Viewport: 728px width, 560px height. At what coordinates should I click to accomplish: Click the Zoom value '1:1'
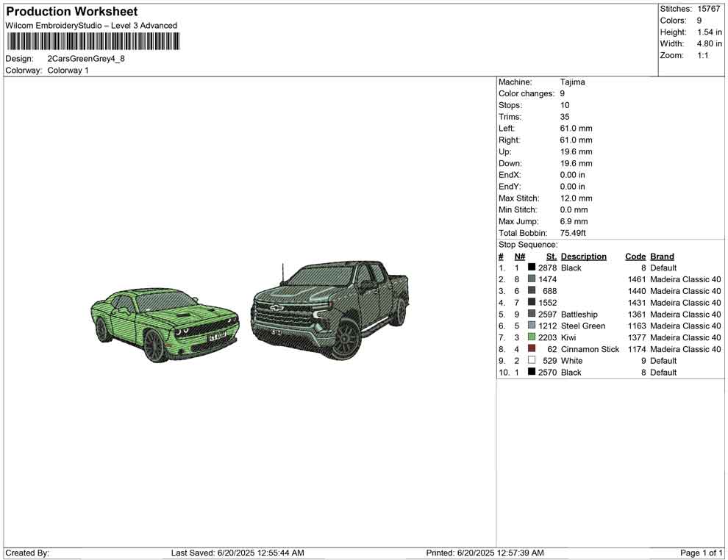pyautogui.click(x=702, y=55)
